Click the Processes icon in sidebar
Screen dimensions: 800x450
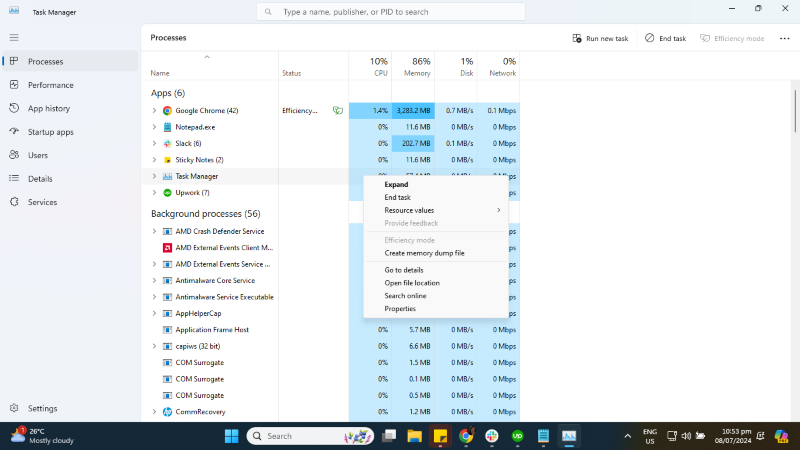coord(14,61)
